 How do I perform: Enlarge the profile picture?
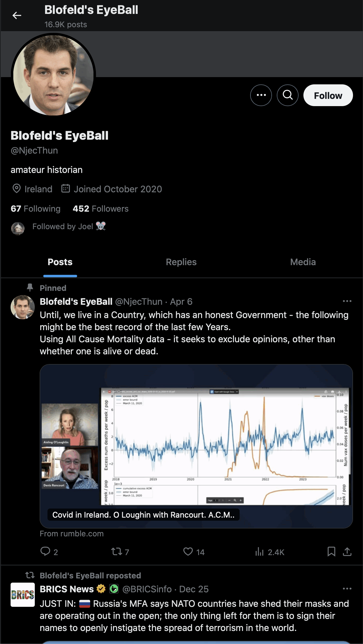(x=54, y=75)
